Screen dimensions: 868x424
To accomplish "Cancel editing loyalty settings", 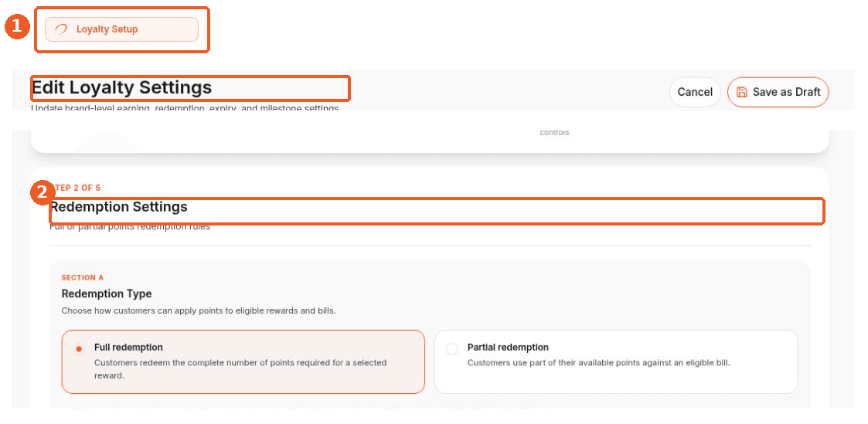I will [x=695, y=92].
